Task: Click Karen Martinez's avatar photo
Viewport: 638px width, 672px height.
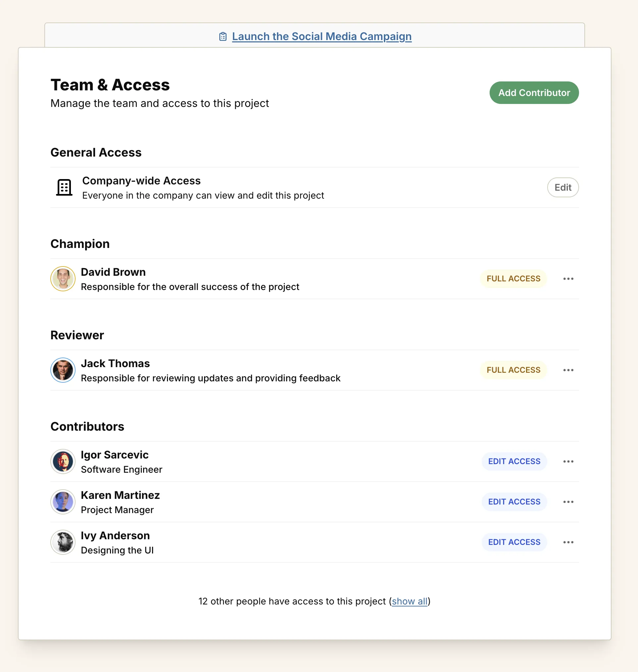Action: tap(63, 502)
